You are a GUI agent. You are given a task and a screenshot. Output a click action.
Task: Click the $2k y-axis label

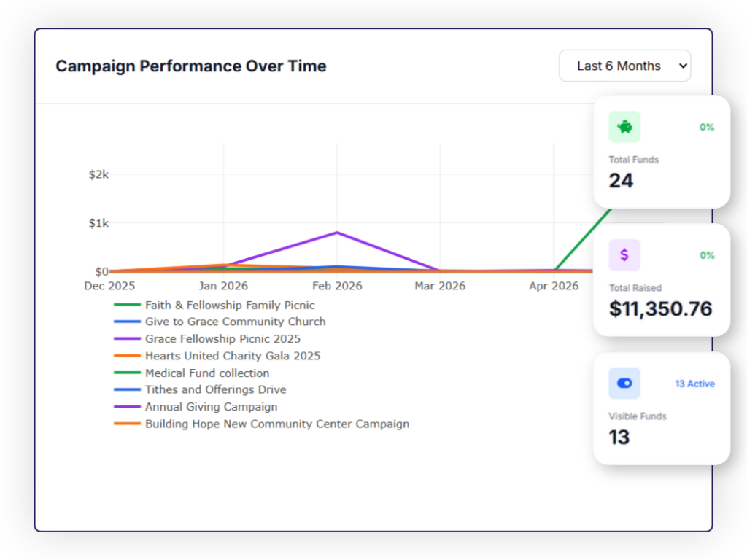pos(98,175)
